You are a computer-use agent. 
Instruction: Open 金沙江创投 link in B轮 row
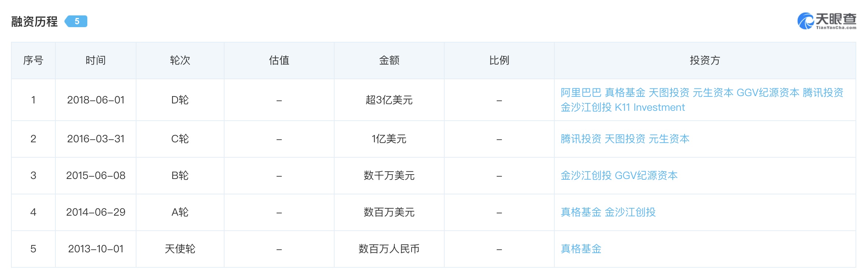(x=586, y=176)
